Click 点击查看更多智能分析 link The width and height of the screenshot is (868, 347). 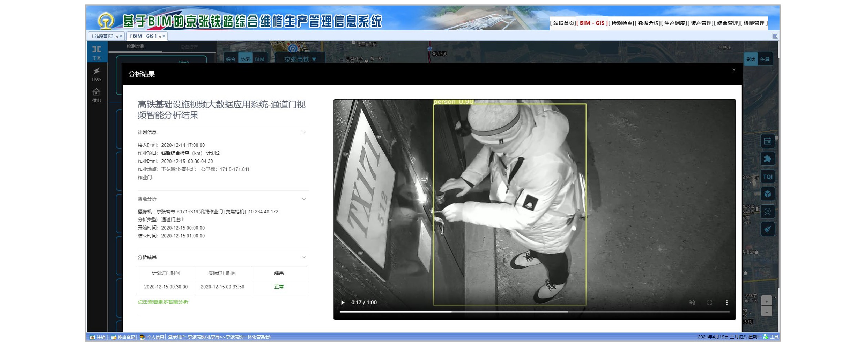[163, 302]
